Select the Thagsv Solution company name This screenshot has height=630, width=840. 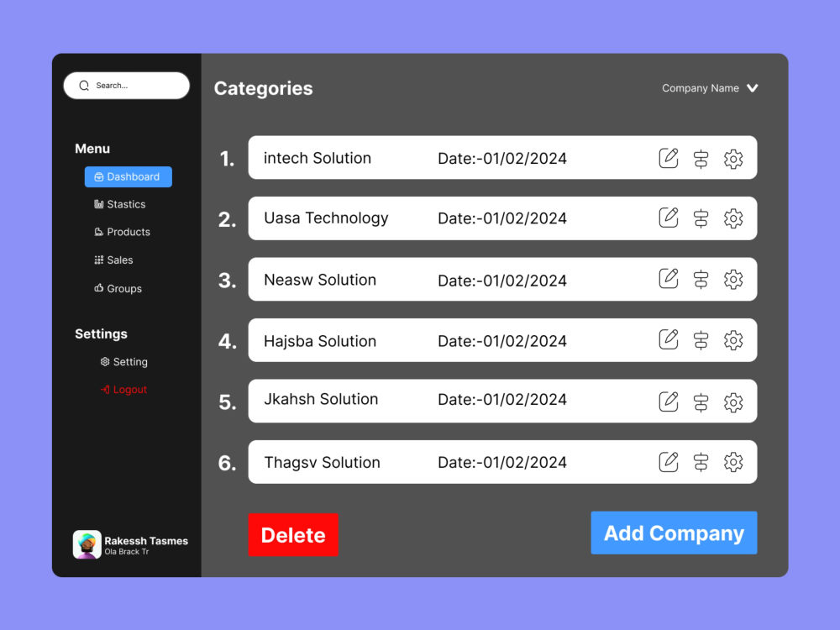[x=322, y=462]
